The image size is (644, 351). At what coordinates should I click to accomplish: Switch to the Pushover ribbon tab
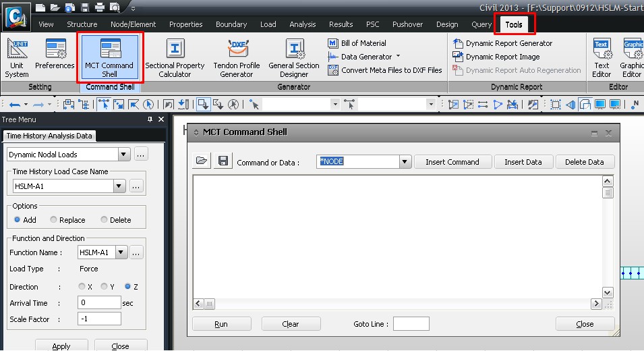click(x=407, y=24)
